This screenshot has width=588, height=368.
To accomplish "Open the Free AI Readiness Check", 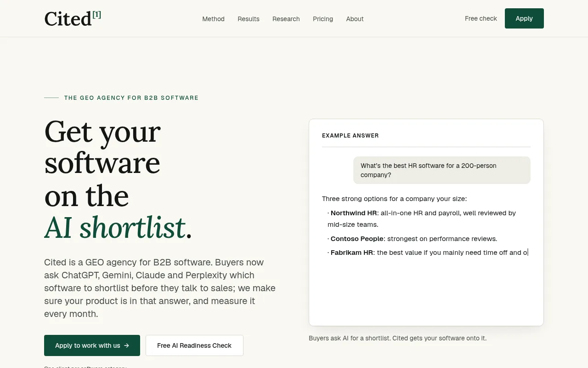I will tap(194, 345).
